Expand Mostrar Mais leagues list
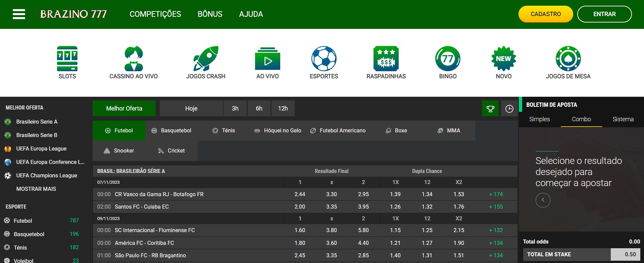Screen dimensions: 644x263 point(36,189)
